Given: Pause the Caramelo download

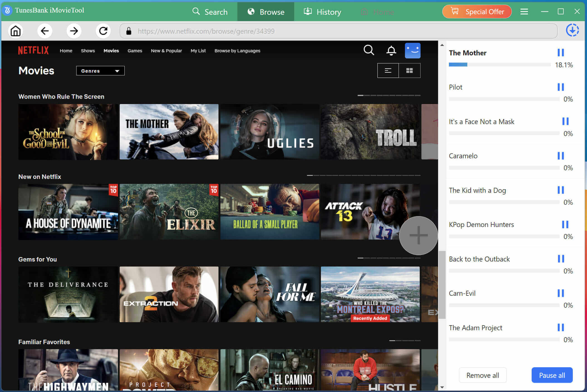Looking at the screenshot, I should coord(561,156).
